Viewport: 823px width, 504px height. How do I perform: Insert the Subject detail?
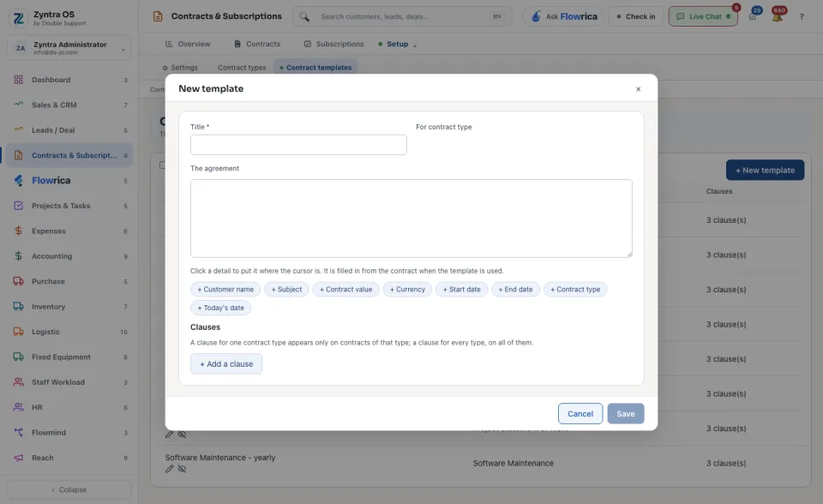[286, 289]
